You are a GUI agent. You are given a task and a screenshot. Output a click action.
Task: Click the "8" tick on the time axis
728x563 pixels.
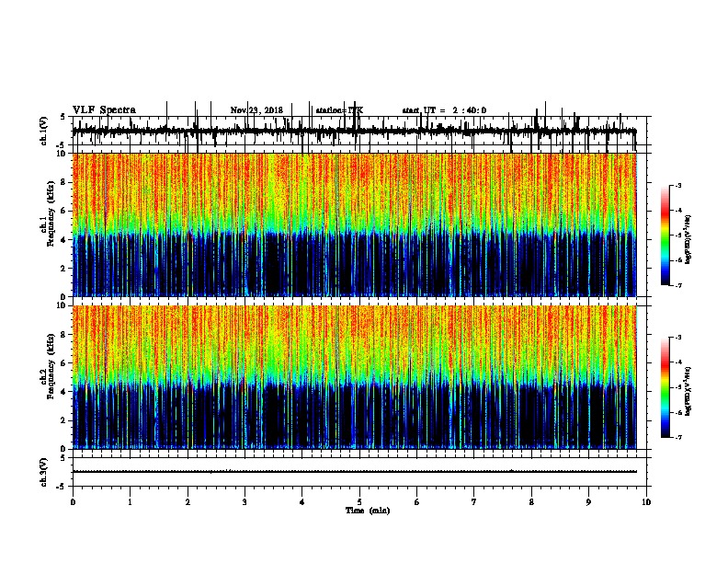click(x=531, y=502)
